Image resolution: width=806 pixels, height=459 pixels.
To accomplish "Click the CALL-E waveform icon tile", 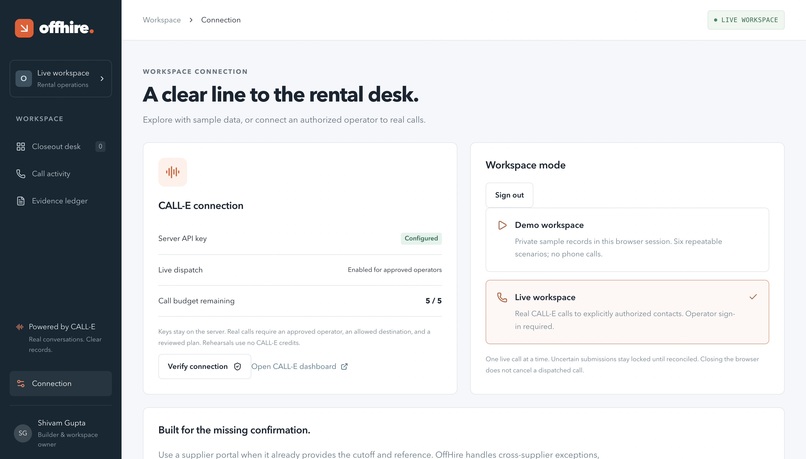I will pos(173,172).
